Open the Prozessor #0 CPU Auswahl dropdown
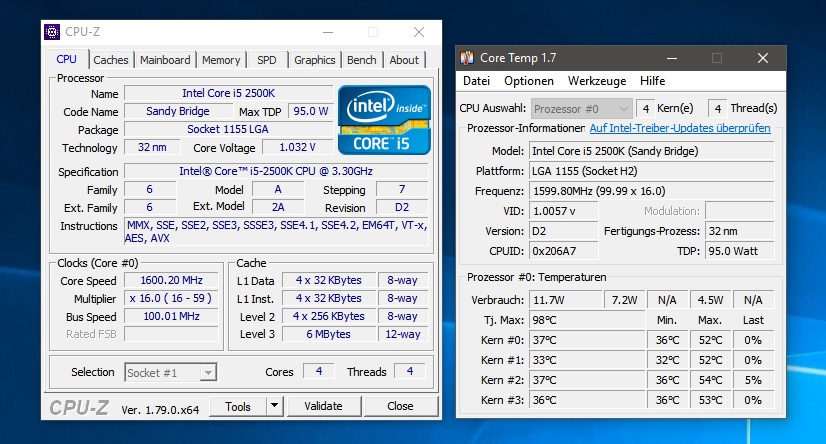This screenshot has height=444, width=826. [x=581, y=109]
